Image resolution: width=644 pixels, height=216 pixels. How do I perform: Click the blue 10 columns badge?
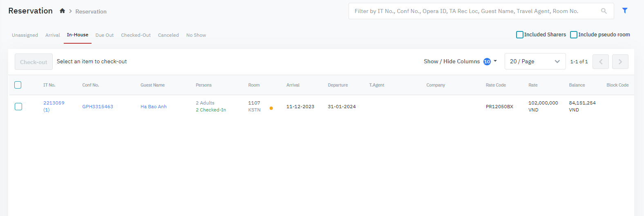487,62
